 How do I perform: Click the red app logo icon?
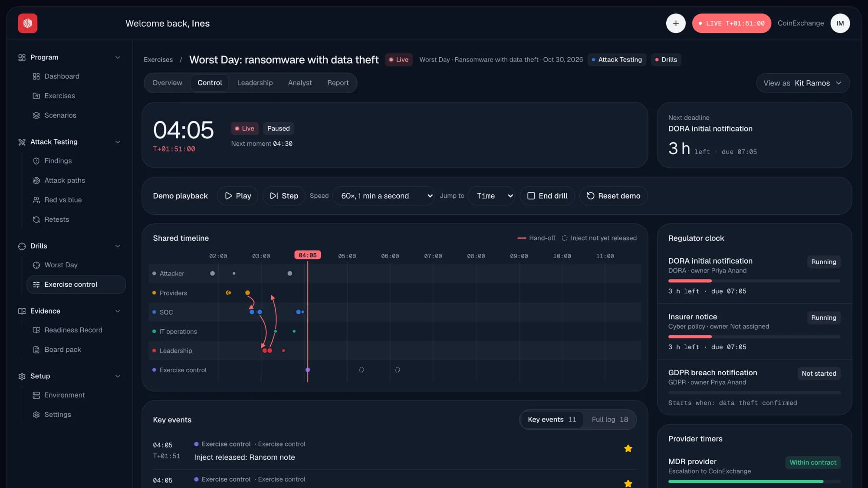pyautogui.click(x=27, y=23)
